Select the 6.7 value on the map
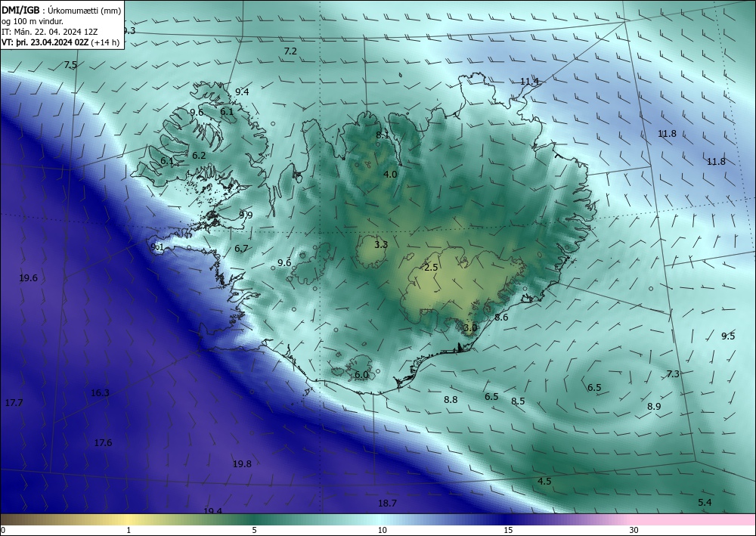 pos(242,249)
